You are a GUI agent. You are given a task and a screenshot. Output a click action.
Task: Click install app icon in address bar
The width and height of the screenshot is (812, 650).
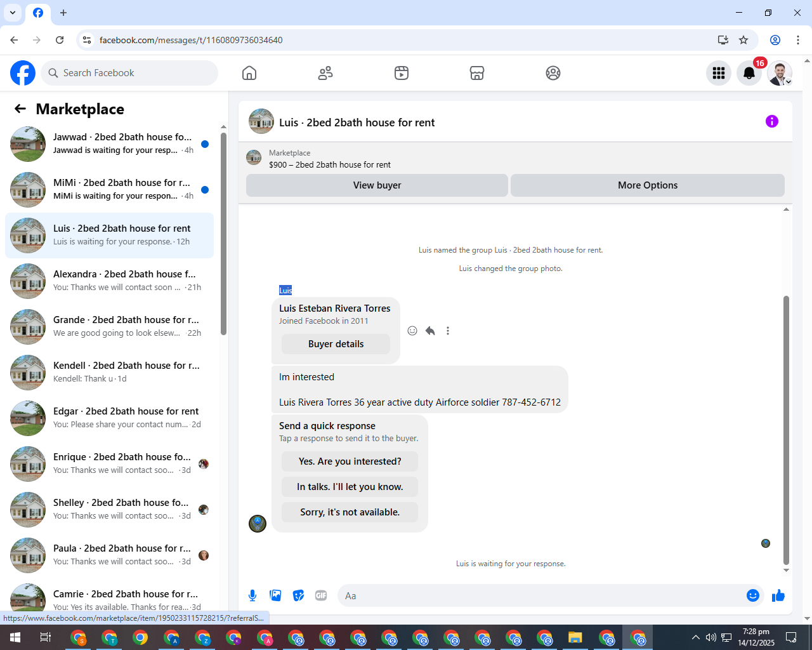(x=723, y=40)
